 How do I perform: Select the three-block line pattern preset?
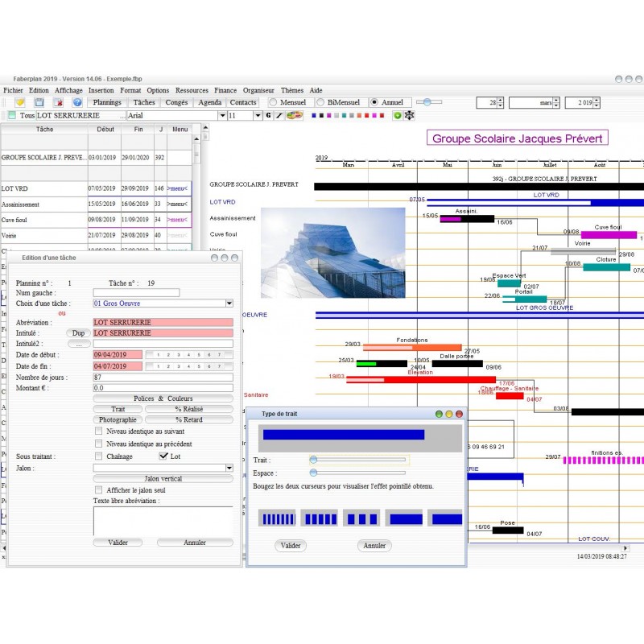pyautogui.click(x=361, y=518)
